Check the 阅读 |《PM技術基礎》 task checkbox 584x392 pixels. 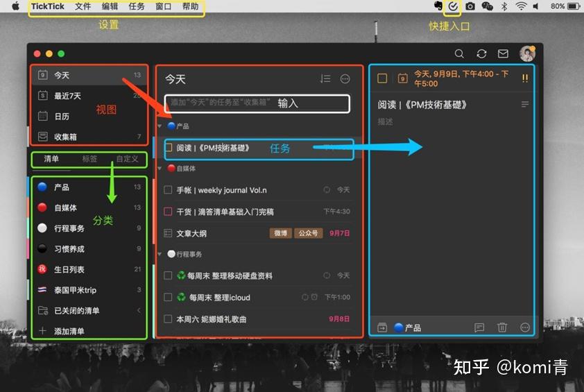(x=169, y=148)
